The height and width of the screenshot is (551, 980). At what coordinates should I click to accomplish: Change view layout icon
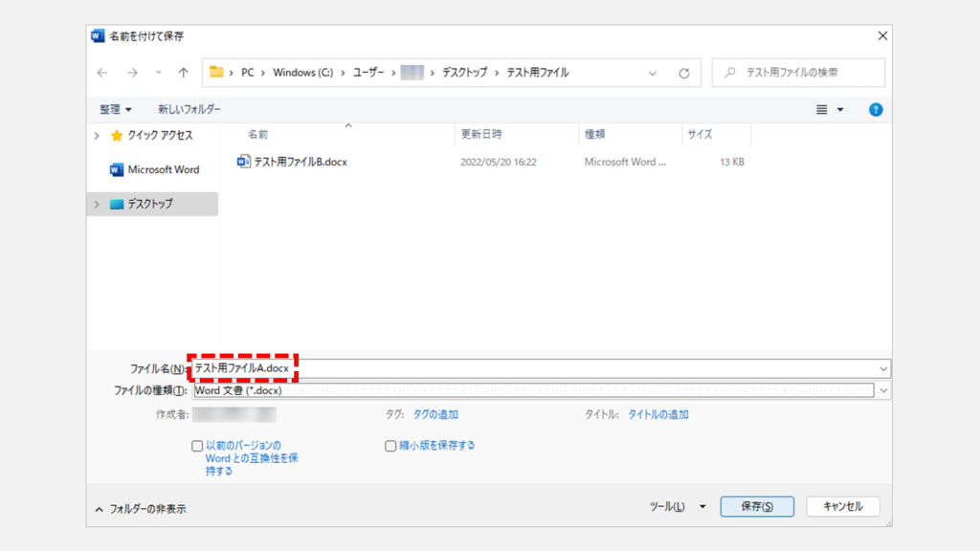click(x=822, y=109)
